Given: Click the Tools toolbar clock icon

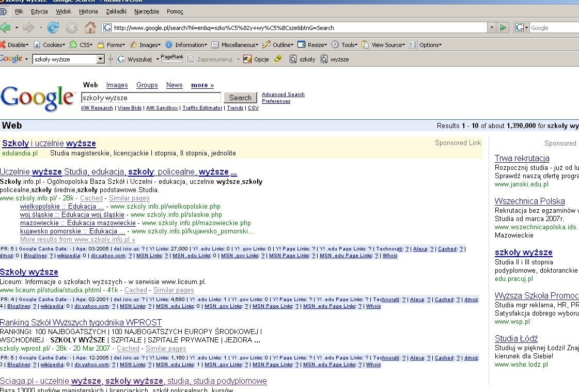Looking at the screenshot, I should pos(335,44).
